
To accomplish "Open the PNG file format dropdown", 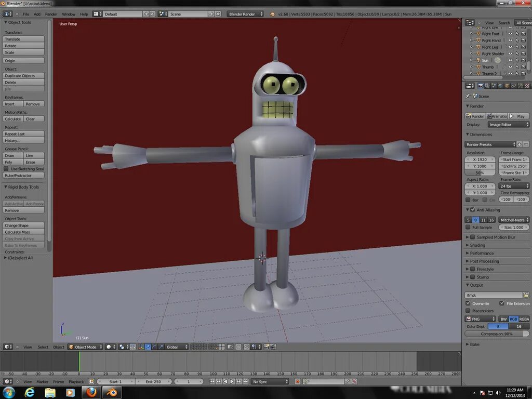I will [x=480, y=319].
